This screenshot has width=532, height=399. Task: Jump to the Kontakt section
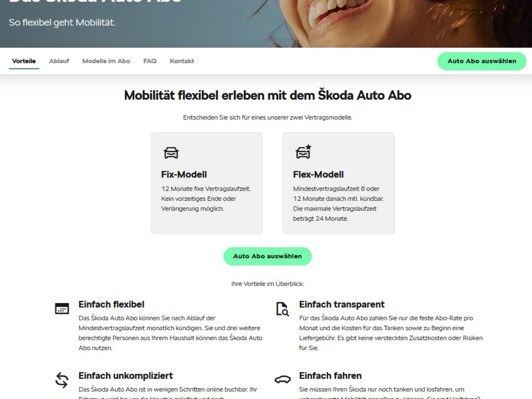(182, 61)
